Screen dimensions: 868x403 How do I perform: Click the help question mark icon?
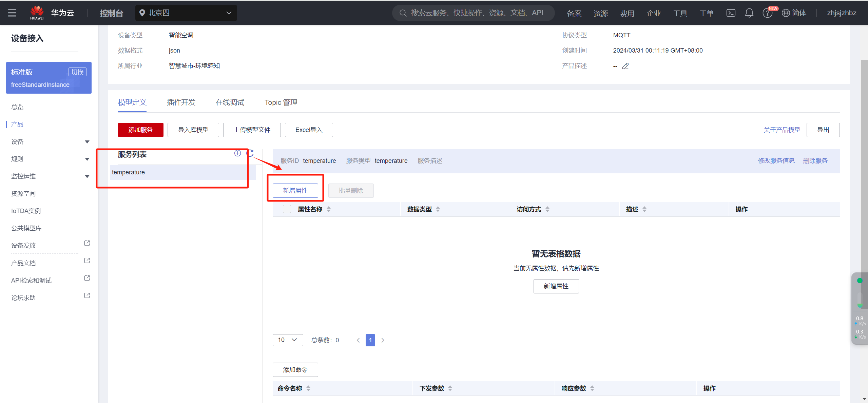(767, 13)
